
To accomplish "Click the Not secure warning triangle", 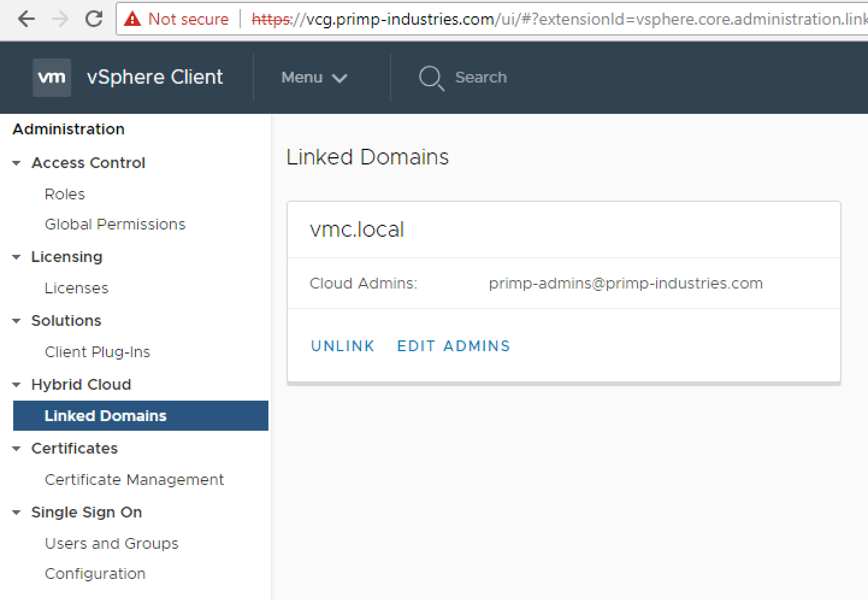I will pyautogui.click(x=132, y=19).
